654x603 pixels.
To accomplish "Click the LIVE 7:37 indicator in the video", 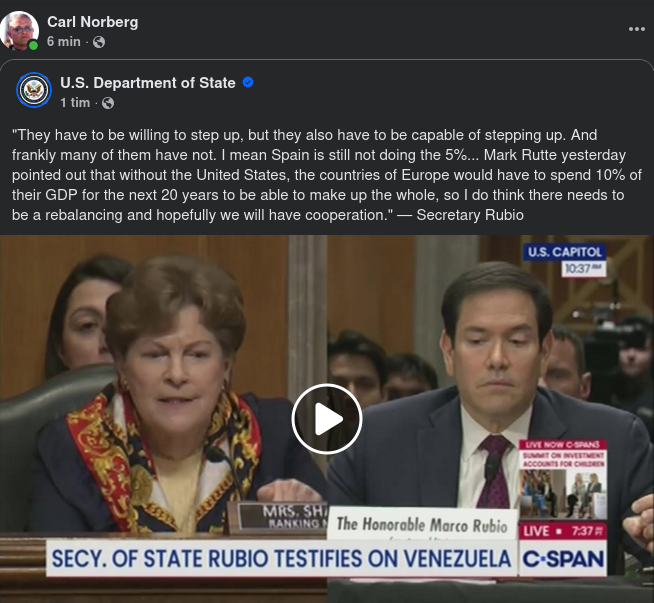I will pos(563,530).
